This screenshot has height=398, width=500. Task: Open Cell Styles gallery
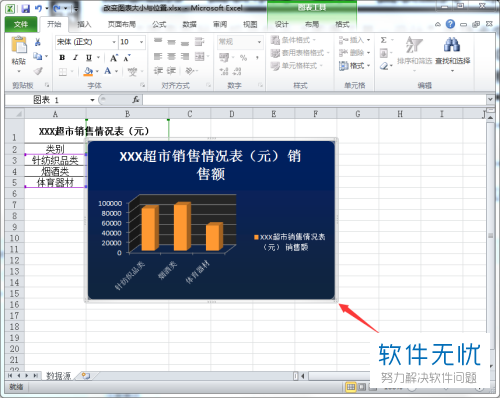[296, 66]
